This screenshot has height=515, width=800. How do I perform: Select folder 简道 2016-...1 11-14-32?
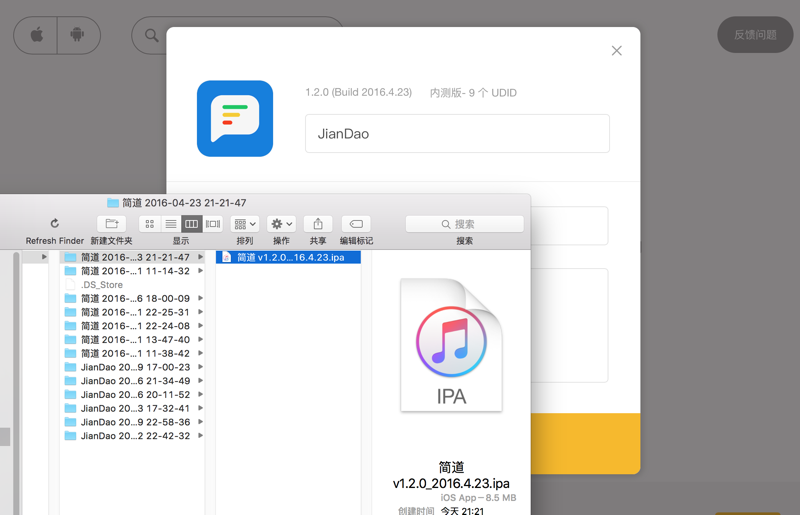point(132,271)
